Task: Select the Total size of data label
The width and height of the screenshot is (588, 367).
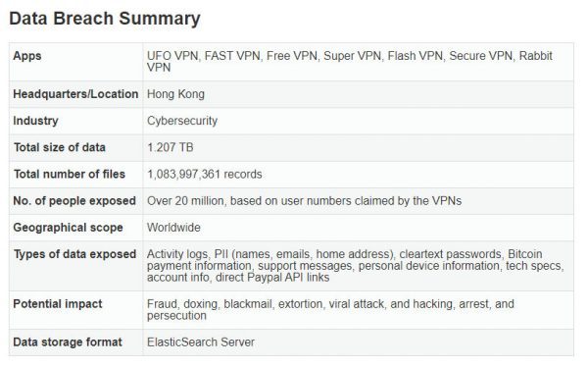Action: pyautogui.click(x=60, y=147)
